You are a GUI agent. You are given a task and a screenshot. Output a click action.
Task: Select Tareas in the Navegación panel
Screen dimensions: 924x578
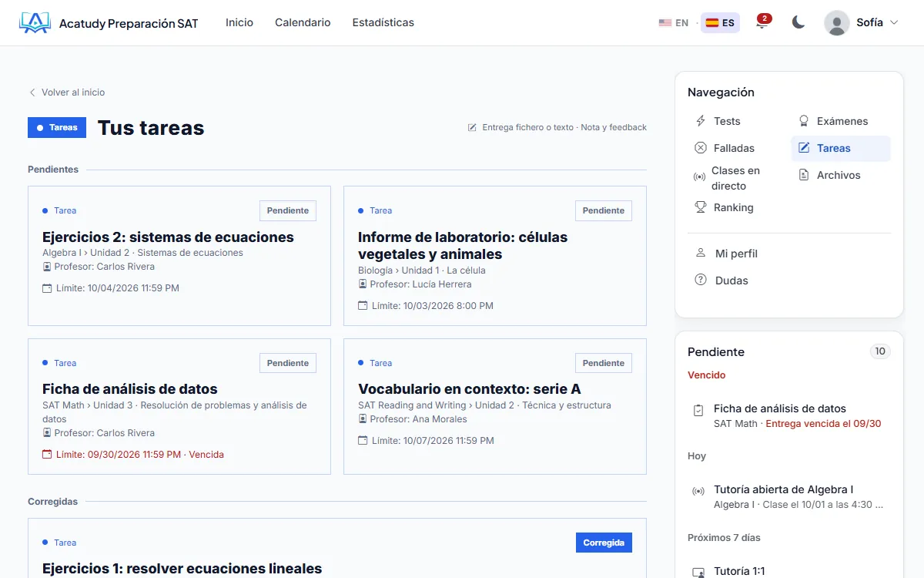(841, 148)
